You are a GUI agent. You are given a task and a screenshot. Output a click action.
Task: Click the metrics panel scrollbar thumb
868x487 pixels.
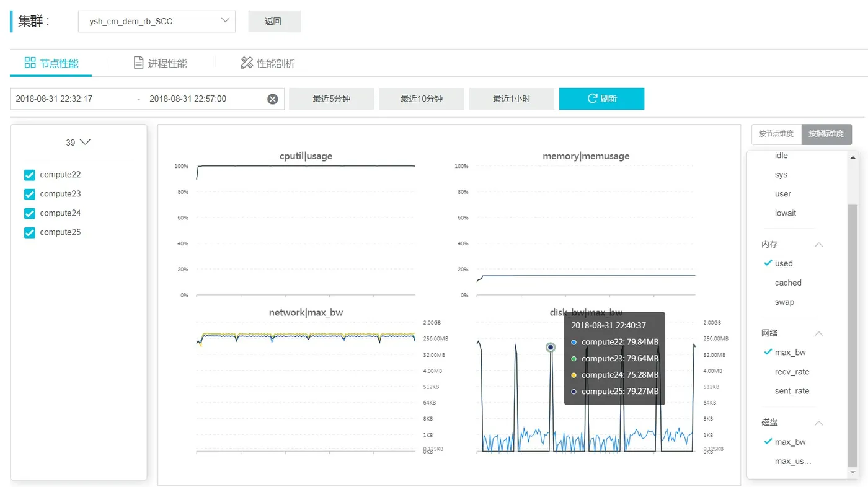click(x=853, y=336)
